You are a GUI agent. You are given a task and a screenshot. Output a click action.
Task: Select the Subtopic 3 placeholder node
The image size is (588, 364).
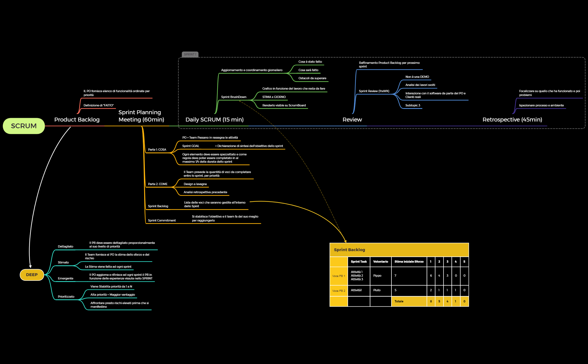[412, 105]
